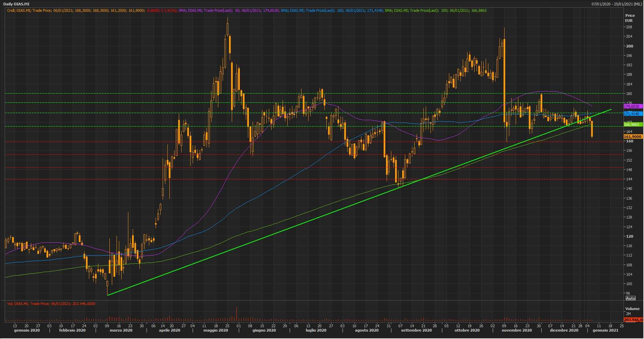This screenshot has height=339, width=644.
Task: Click the Volume axis label
Action: pos(632,309)
